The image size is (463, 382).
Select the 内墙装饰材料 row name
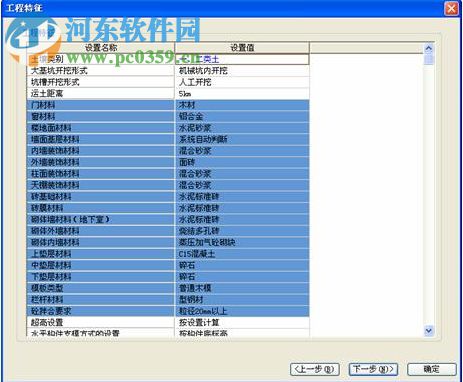tap(101, 151)
